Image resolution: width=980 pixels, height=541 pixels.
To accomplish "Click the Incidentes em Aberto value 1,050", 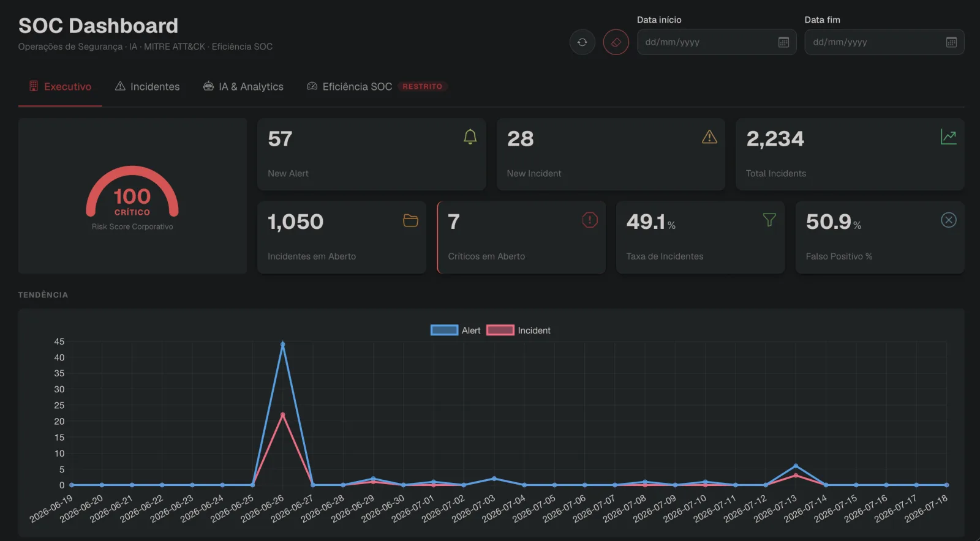I will 295,222.
